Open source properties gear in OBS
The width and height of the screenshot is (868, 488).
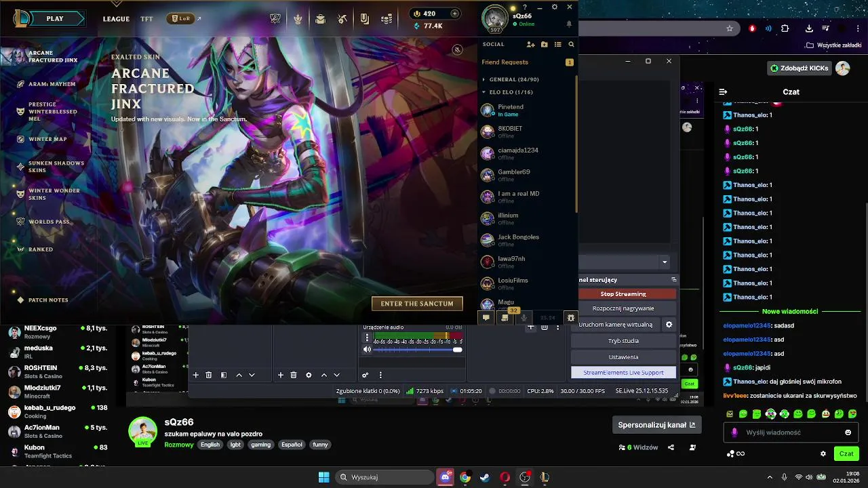point(309,375)
